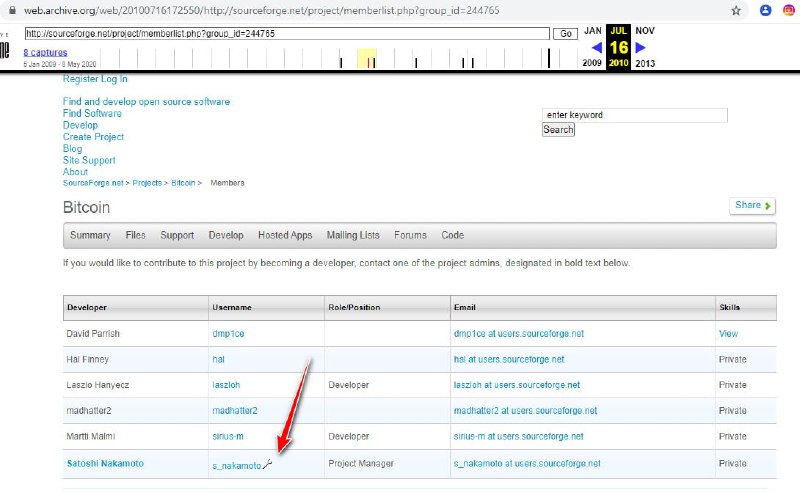Open the dmp1ce username link
This screenshot has width=800, height=493.
click(x=229, y=334)
